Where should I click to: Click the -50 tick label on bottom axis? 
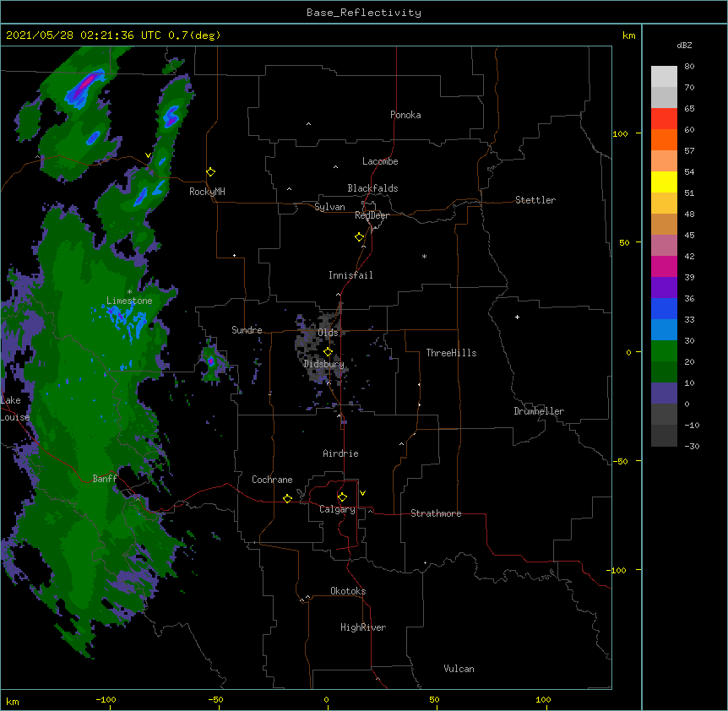click(215, 699)
